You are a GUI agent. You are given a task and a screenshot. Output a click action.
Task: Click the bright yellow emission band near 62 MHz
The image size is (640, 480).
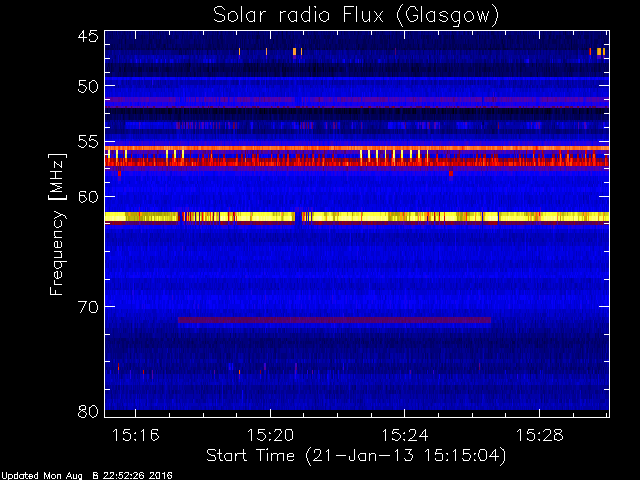(x=357, y=217)
